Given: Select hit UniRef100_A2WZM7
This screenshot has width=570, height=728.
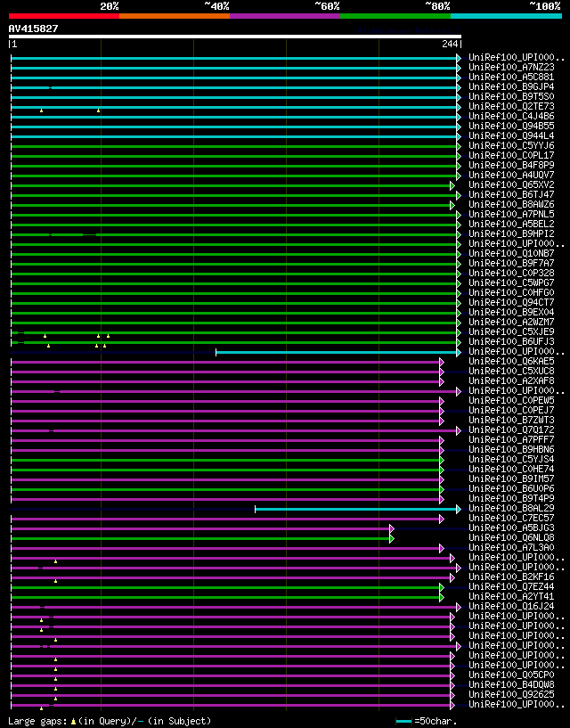Looking at the screenshot, I should pos(511,322).
